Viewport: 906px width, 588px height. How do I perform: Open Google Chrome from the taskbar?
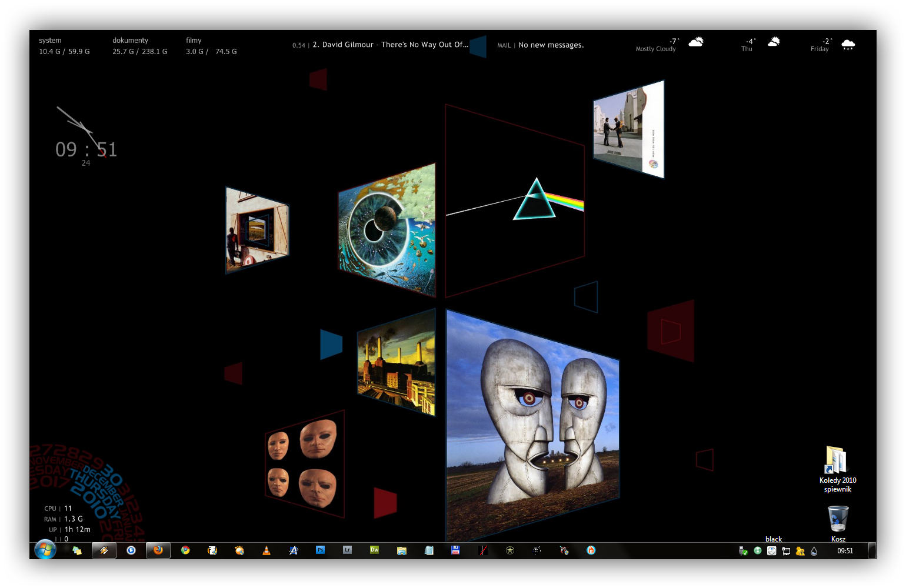click(x=185, y=550)
